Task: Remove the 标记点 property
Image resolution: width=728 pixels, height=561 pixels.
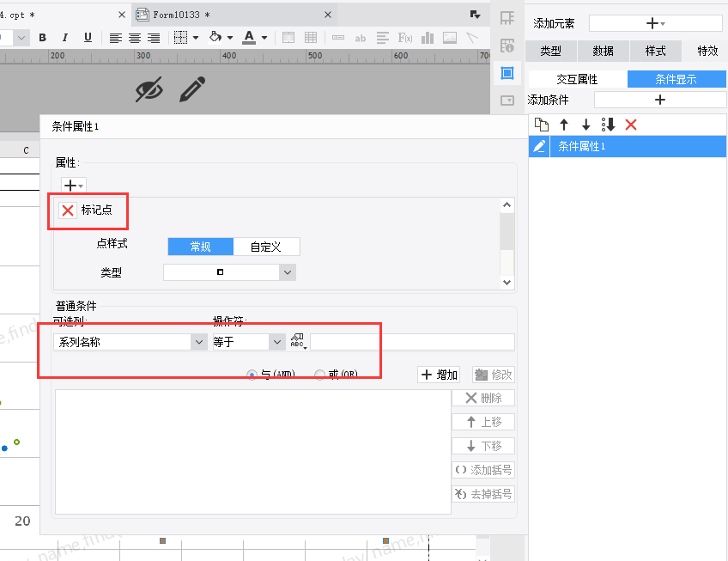Action: [x=68, y=210]
